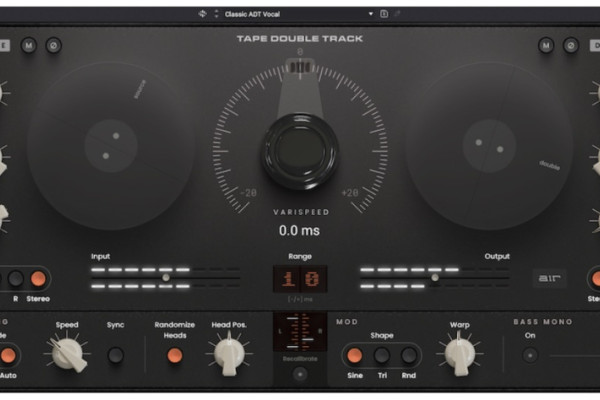Image resolution: width=600 pixels, height=400 pixels.
Task: Click the save preset icon in top bar
Action: (384, 14)
